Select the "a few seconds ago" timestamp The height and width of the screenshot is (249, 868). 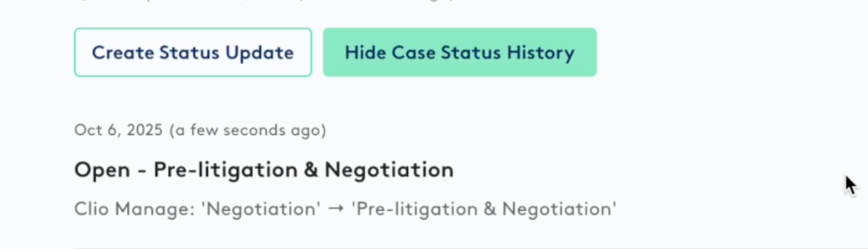[248, 130]
